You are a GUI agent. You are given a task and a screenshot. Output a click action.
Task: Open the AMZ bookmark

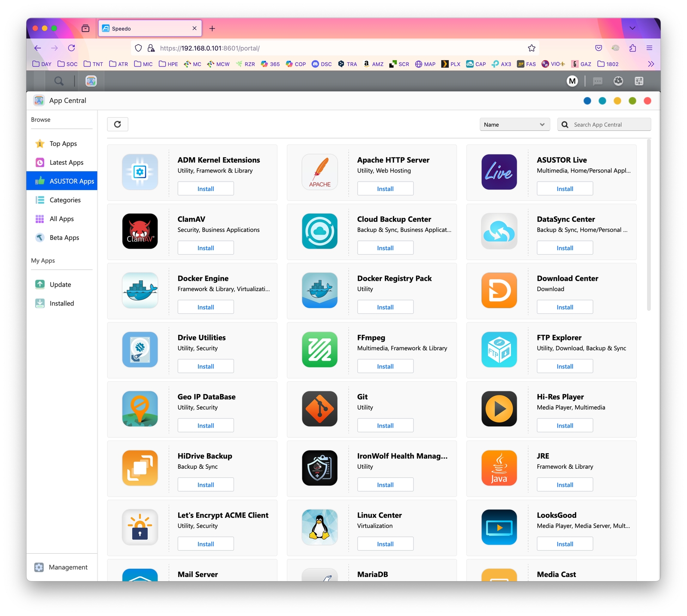[373, 64]
